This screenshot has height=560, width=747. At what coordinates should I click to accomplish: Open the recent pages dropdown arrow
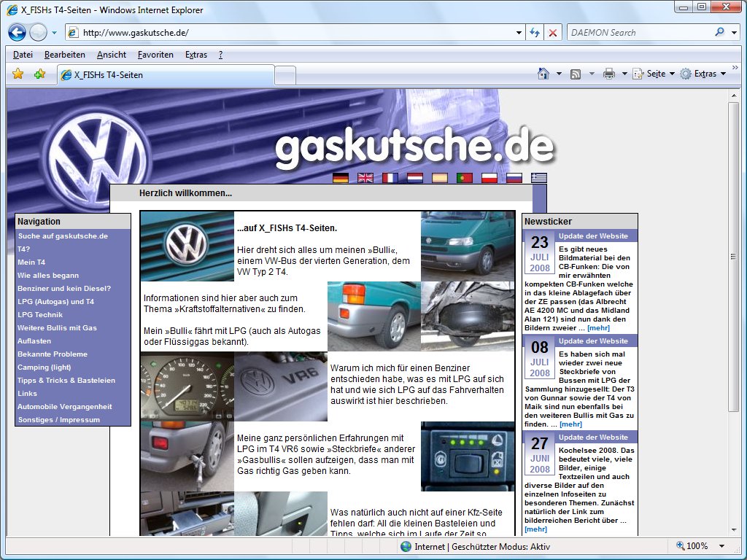coord(54,33)
